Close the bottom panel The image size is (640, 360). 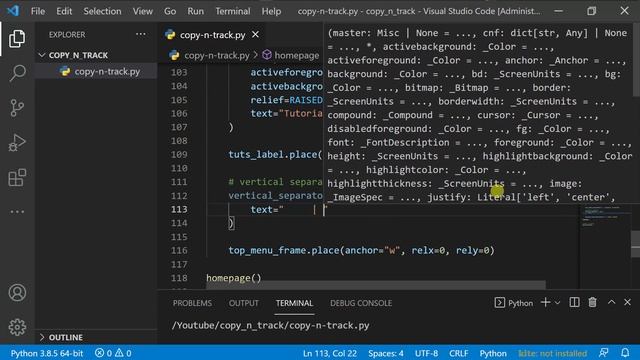pyautogui.click(x=627, y=302)
